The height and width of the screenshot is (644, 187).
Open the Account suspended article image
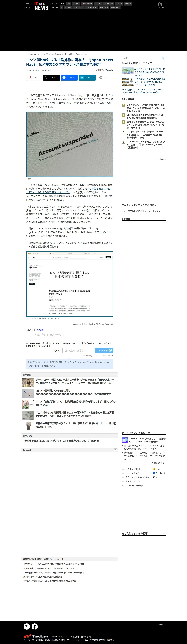coord(70,144)
